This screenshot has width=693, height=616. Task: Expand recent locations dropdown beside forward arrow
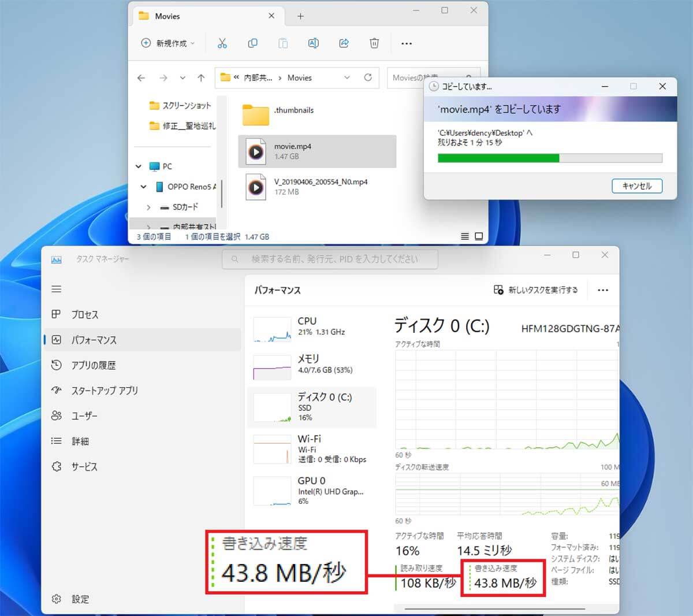pyautogui.click(x=182, y=78)
